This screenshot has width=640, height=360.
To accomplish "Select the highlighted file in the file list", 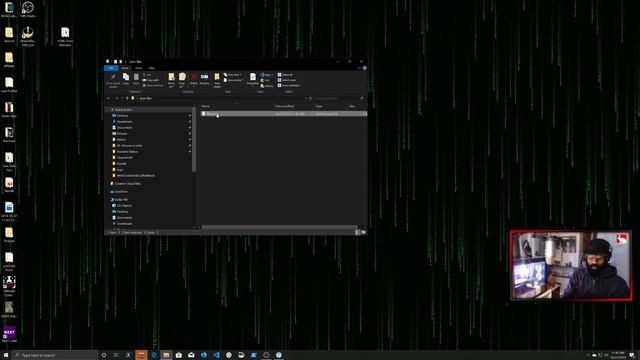I will coord(283,114).
